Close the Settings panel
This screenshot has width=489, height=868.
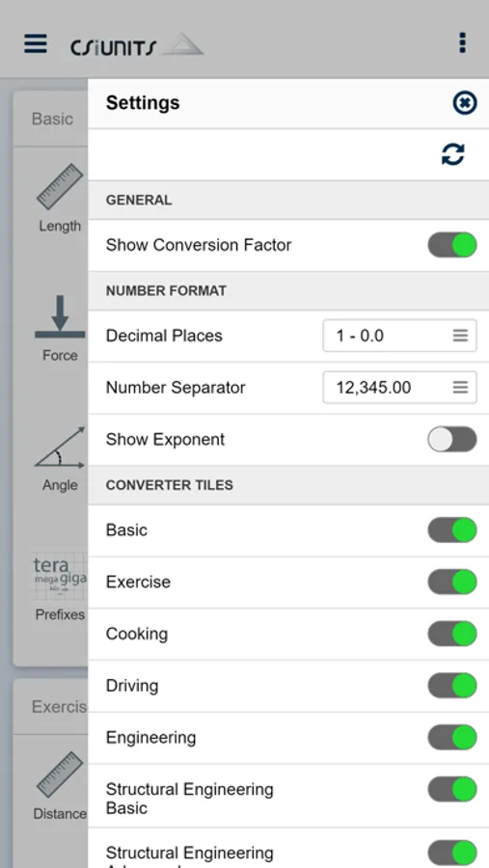(464, 102)
